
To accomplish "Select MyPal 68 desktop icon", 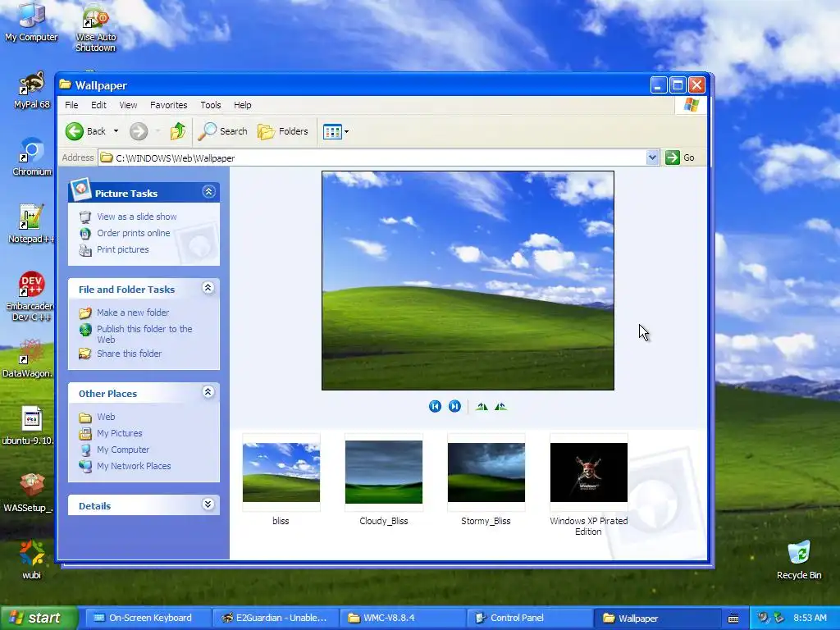I will (32, 90).
